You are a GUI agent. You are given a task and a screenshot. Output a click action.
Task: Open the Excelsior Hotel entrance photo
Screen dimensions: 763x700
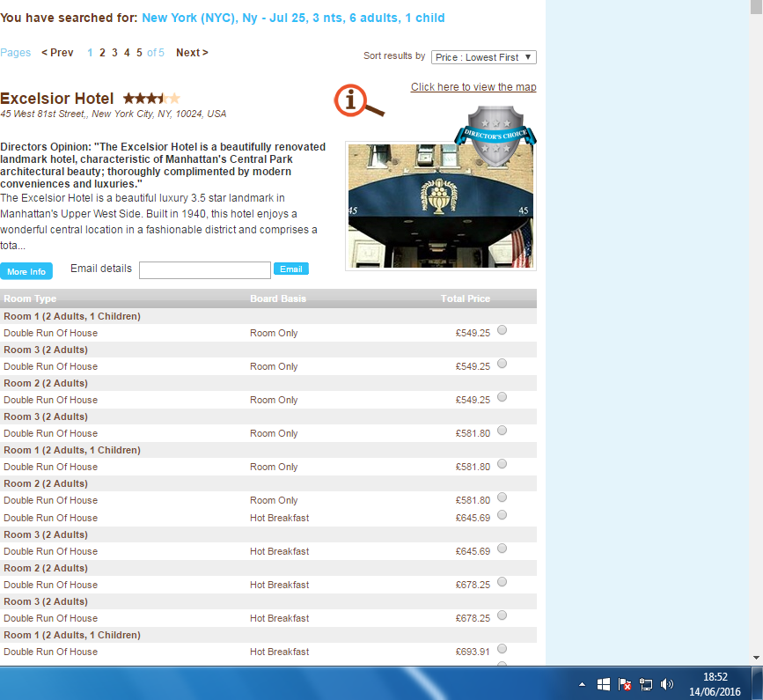coord(440,206)
